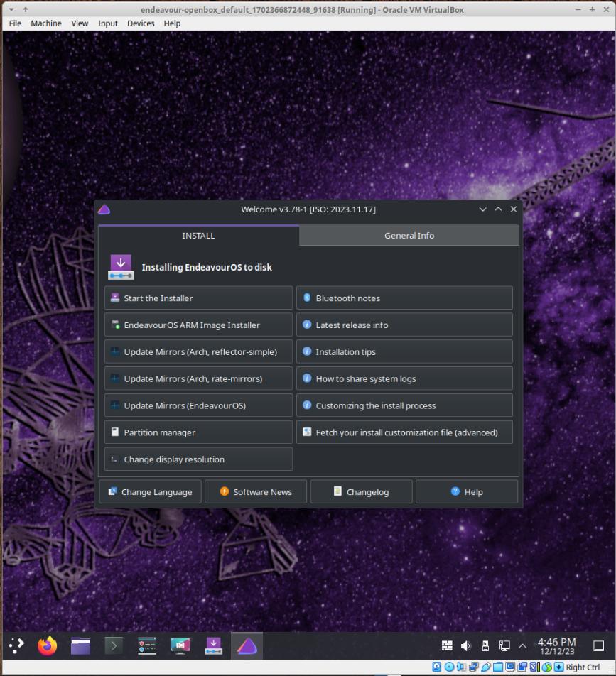Open the VirtualBox View menu
Viewport: 616px width, 676px height.
click(80, 23)
